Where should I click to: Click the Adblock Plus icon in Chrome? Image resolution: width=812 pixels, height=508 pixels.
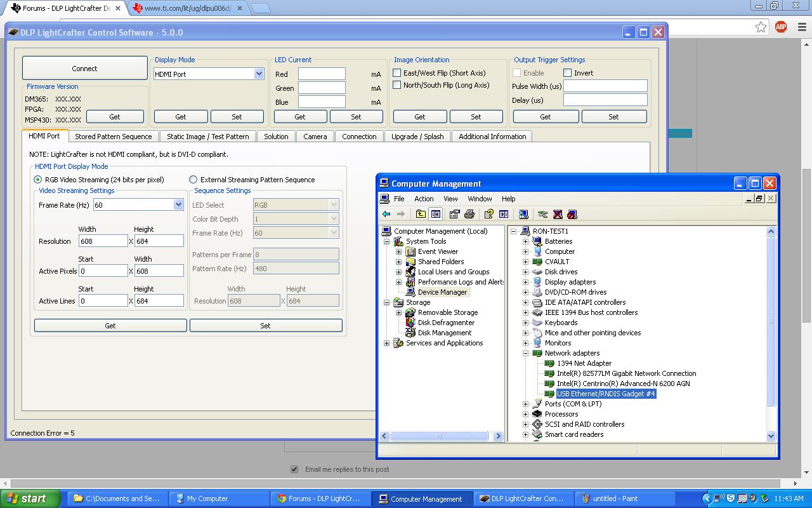click(781, 27)
